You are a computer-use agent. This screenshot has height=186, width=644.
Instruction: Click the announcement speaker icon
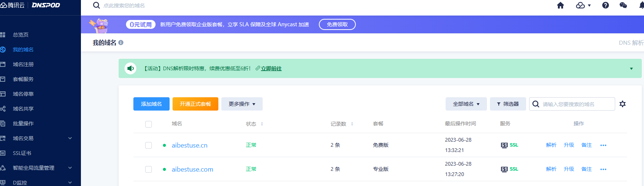click(130, 68)
